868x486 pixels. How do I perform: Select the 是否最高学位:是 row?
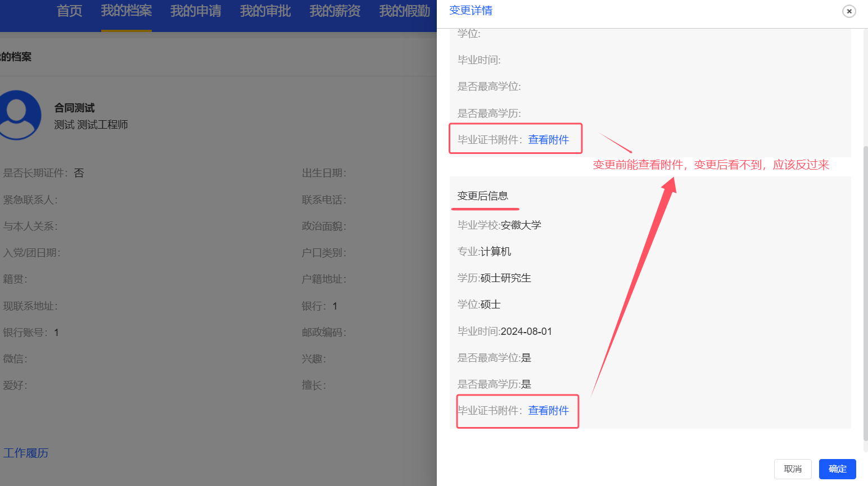494,358
